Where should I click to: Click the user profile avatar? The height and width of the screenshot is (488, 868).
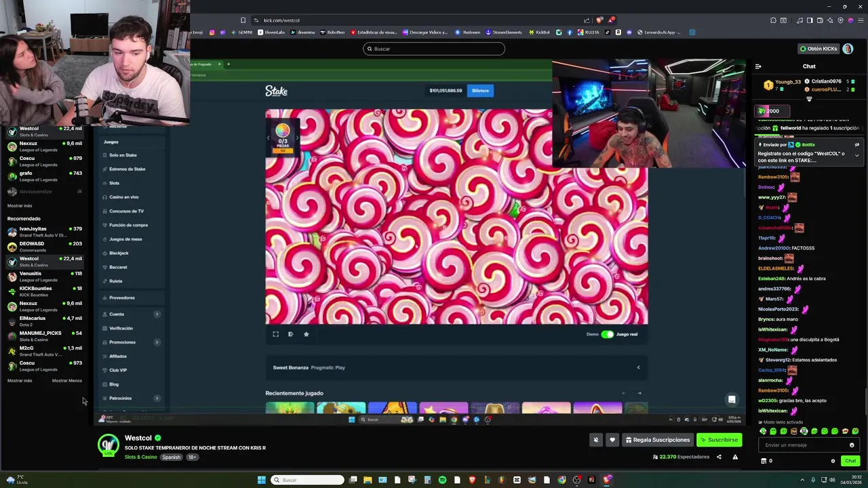[848, 49]
